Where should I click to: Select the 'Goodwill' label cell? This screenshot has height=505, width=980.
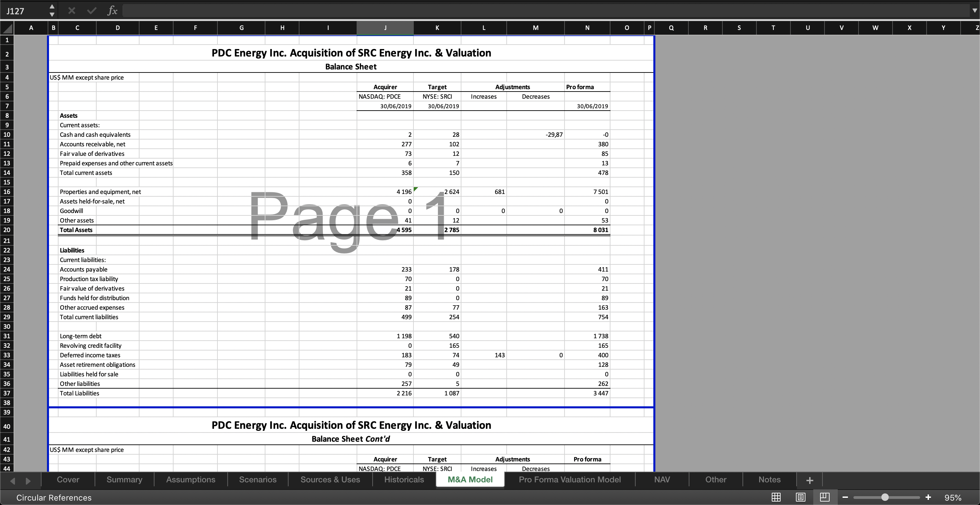pos(71,211)
